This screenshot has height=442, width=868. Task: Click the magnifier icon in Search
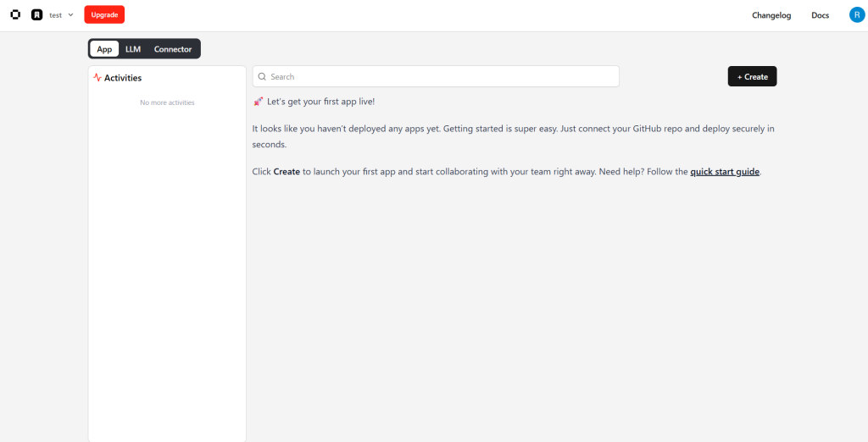pos(263,77)
